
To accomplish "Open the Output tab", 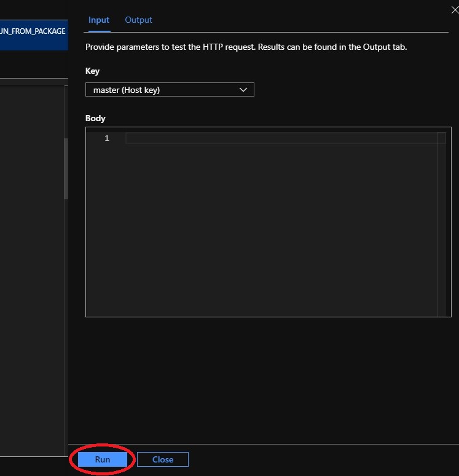I will (139, 20).
